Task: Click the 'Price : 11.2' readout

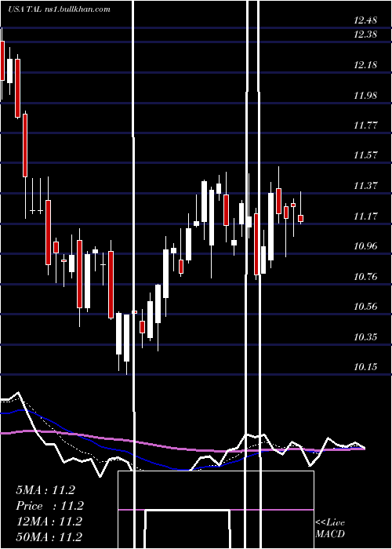Action: (49, 506)
